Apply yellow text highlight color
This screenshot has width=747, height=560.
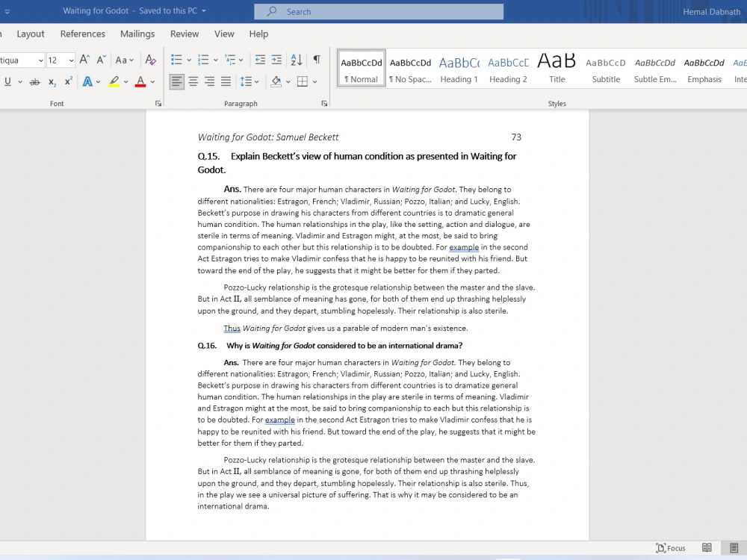pos(114,81)
